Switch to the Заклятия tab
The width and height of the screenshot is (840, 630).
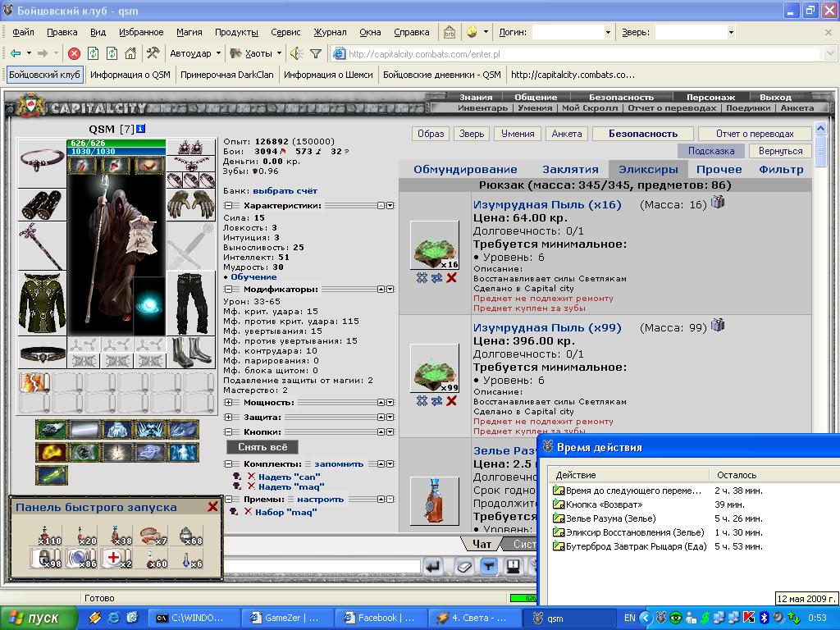coord(570,169)
